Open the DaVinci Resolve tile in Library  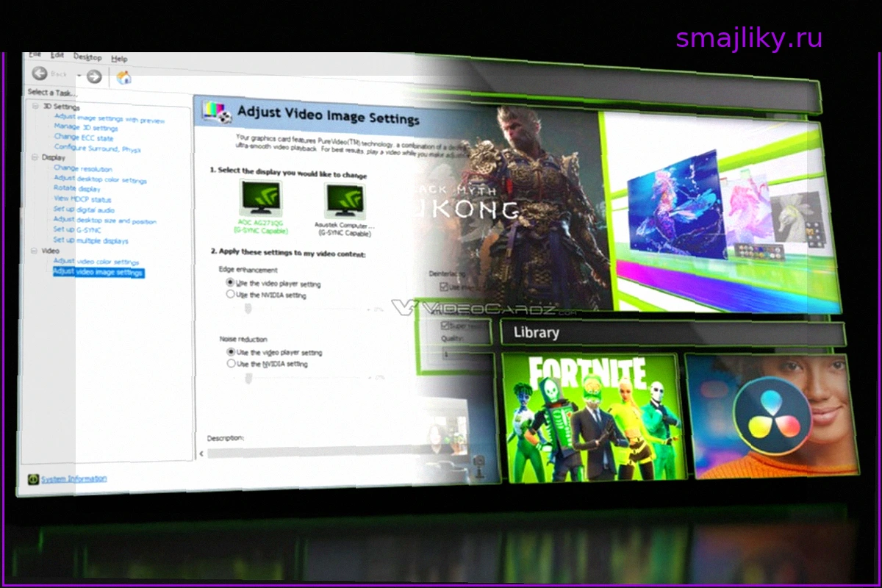771,416
